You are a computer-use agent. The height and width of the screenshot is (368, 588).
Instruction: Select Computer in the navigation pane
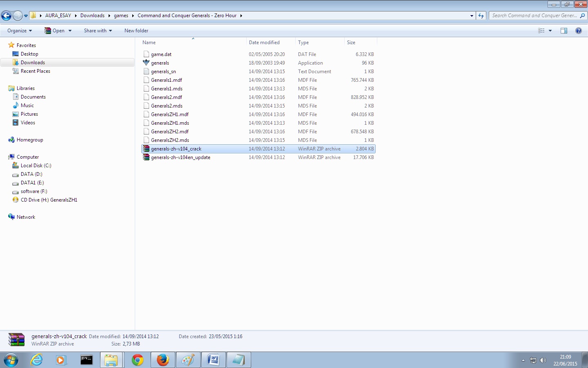click(28, 157)
